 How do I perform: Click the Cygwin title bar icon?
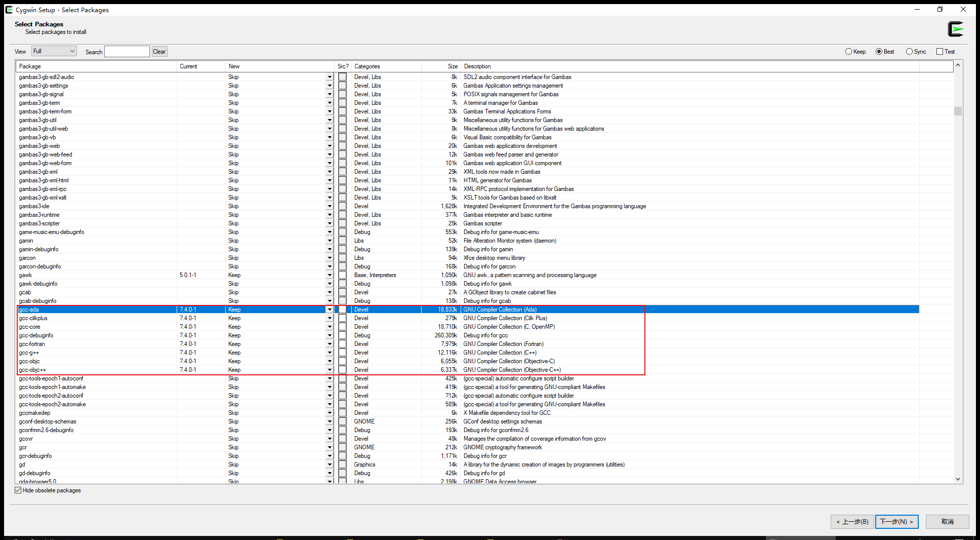pos(9,10)
